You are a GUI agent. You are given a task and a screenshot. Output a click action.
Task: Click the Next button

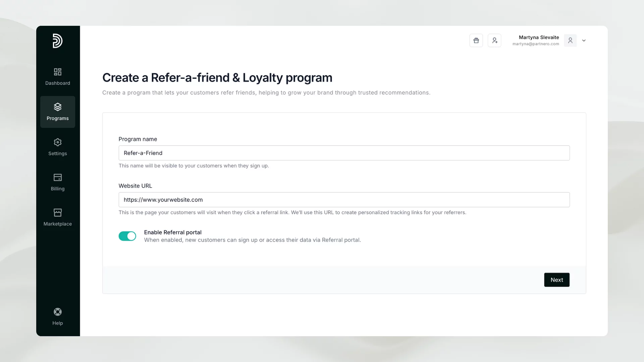click(x=557, y=280)
